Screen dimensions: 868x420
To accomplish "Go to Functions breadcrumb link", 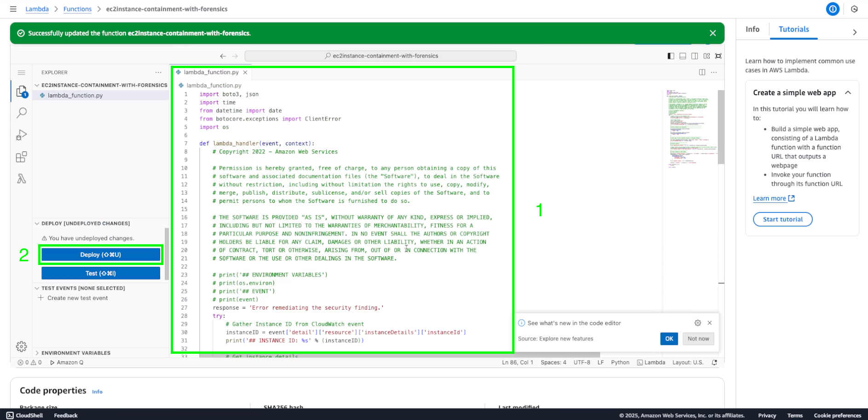I will click(x=77, y=9).
